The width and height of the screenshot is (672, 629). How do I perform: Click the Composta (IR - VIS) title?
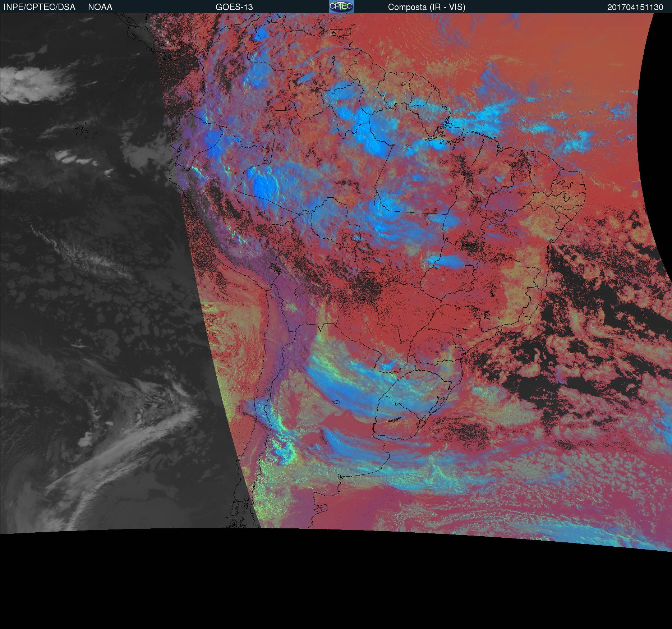pos(427,7)
